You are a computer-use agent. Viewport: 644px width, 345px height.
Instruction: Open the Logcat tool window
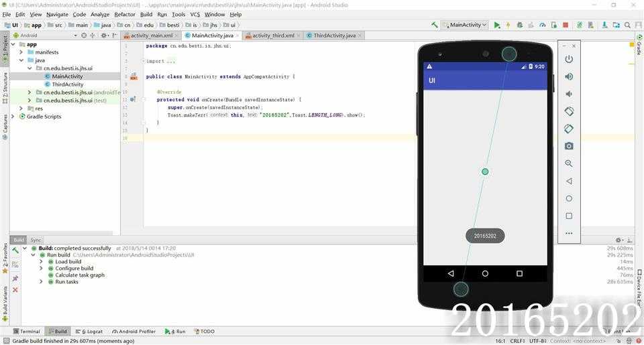click(x=89, y=332)
